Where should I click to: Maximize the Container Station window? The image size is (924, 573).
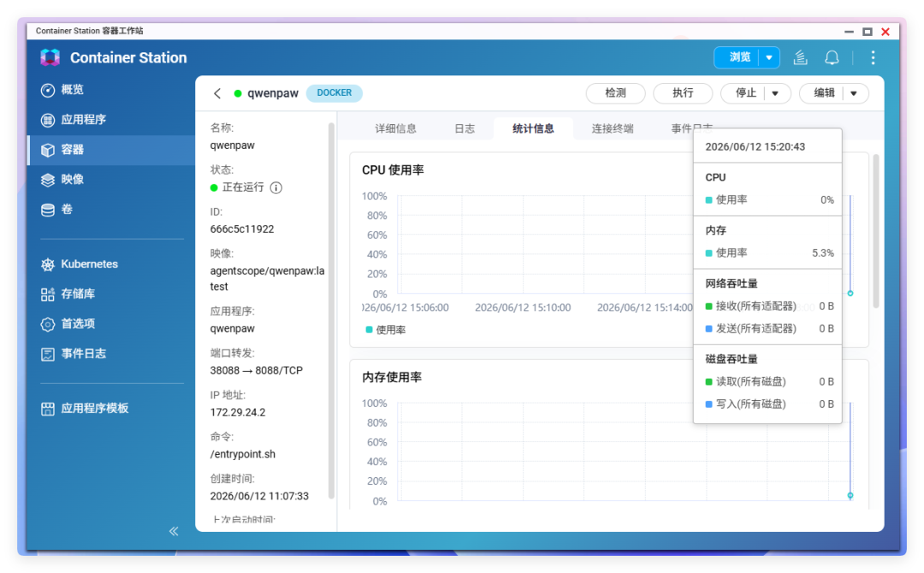tap(867, 32)
